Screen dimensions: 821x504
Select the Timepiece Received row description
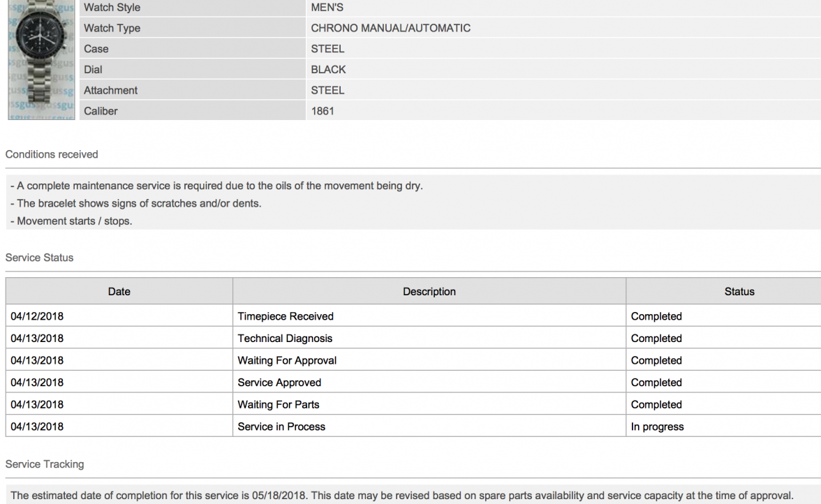pos(286,316)
